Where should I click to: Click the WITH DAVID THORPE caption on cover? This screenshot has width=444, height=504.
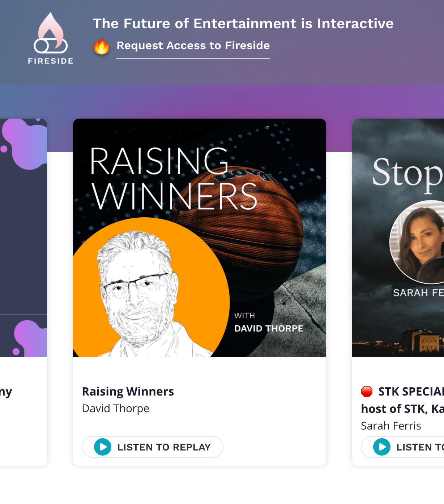(269, 323)
